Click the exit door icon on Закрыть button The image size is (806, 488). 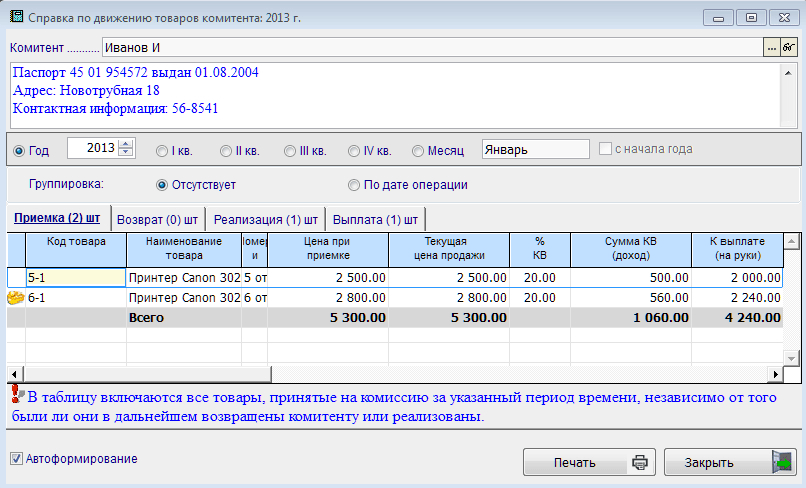[x=782, y=462]
